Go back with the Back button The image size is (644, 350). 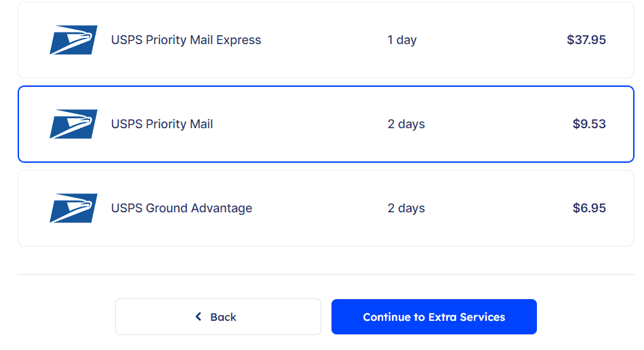218,317
